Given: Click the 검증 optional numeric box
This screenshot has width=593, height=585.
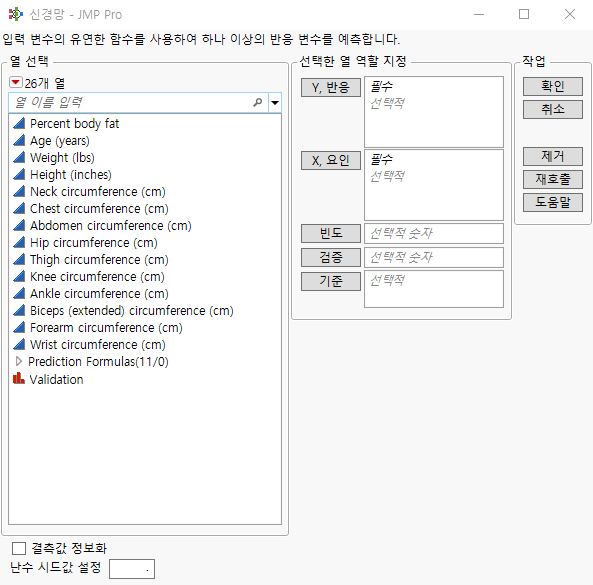Looking at the screenshot, I should tap(434, 258).
